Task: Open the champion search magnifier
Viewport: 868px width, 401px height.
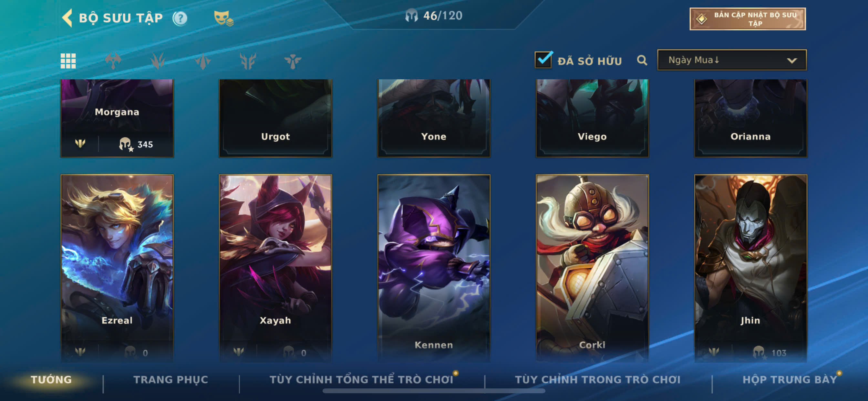Action: click(642, 60)
